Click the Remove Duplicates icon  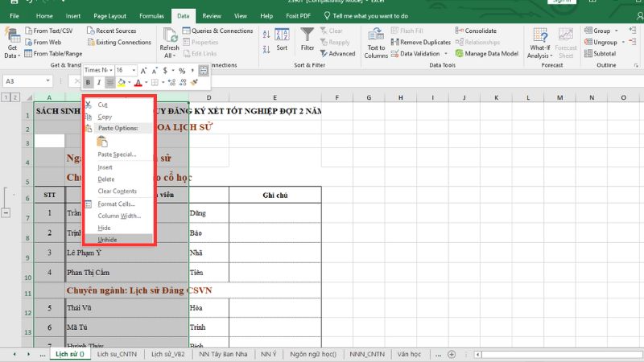tap(394, 42)
